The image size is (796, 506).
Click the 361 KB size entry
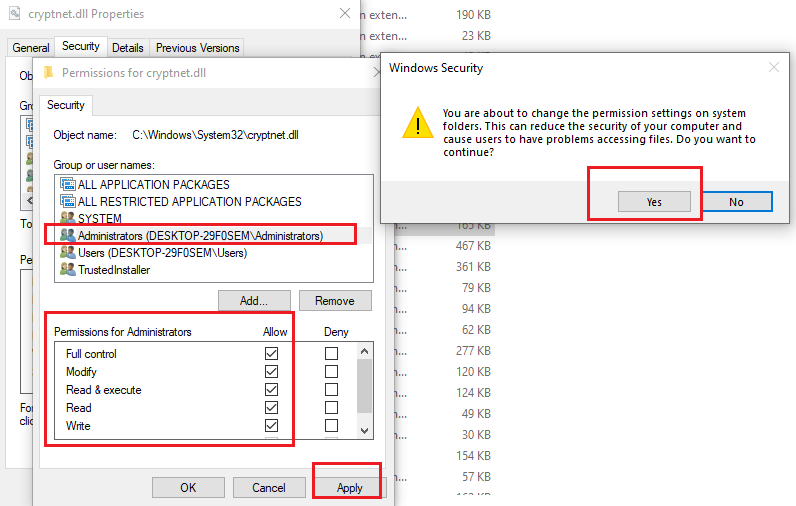(x=473, y=266)
